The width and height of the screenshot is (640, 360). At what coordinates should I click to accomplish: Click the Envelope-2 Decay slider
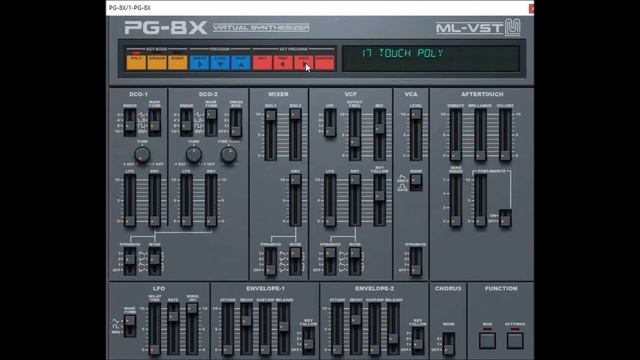[x=356, y=329]
